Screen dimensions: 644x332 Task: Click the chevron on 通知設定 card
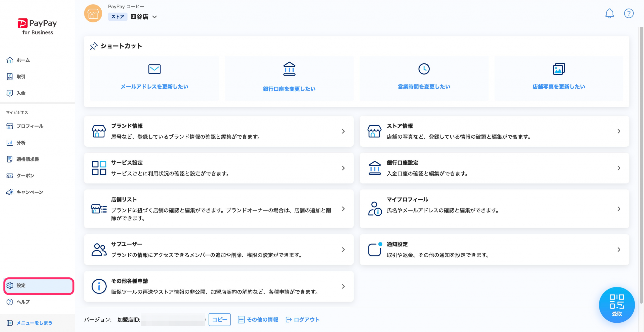(x=619, y=250)
